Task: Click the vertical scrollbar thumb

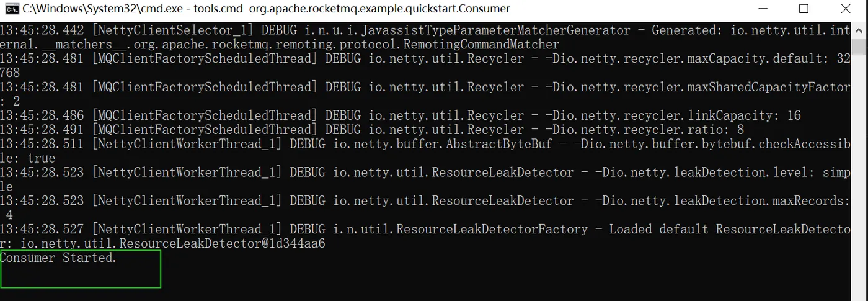Action: point(859,47)
